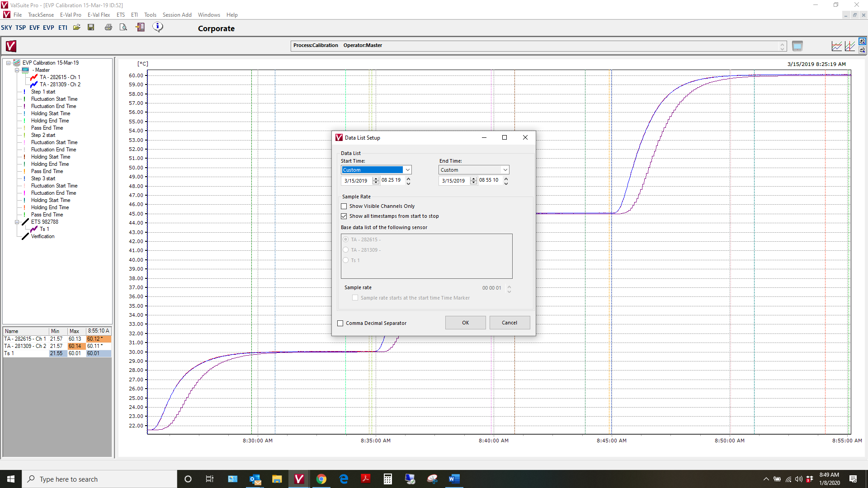This screenshot has height=488, width=868.
Task: Uncheck Show all timestamps from start to stop
Action: coord(344,216)
